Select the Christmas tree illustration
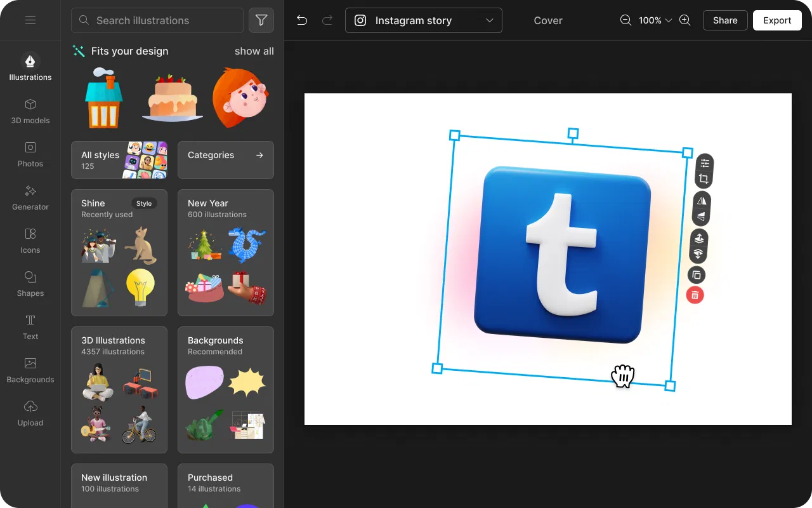This screenshot has width=812, height=508. [206, 245]
